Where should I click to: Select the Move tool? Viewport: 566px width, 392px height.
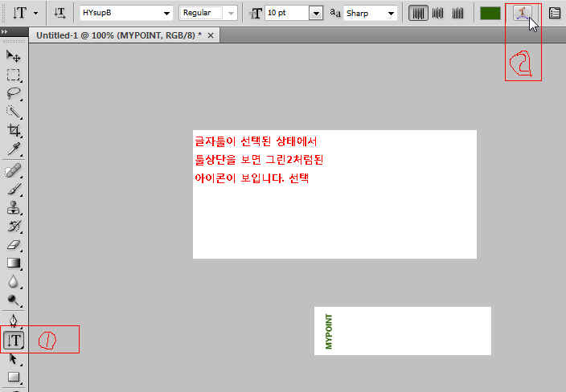coord(14,56)
